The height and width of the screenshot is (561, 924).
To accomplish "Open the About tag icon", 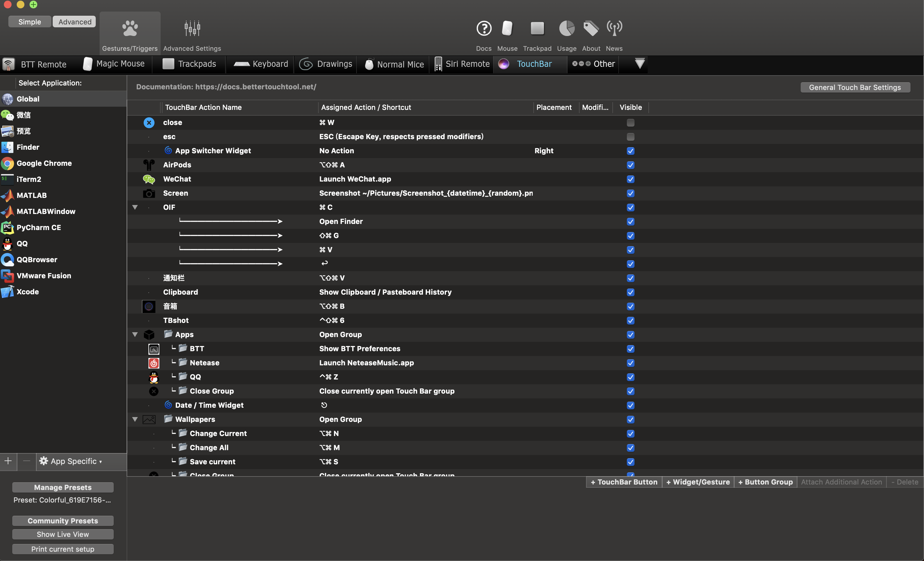I will pyautogui.click(x=591, y=29).
